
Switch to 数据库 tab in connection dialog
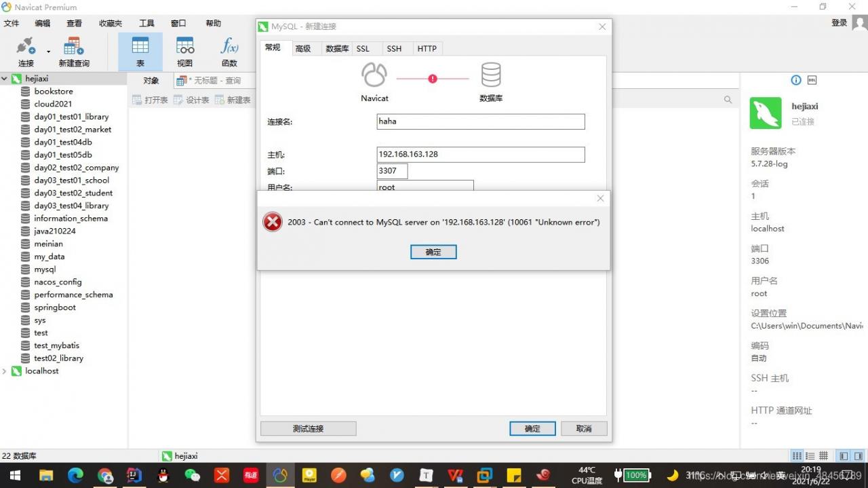point(336,48)
